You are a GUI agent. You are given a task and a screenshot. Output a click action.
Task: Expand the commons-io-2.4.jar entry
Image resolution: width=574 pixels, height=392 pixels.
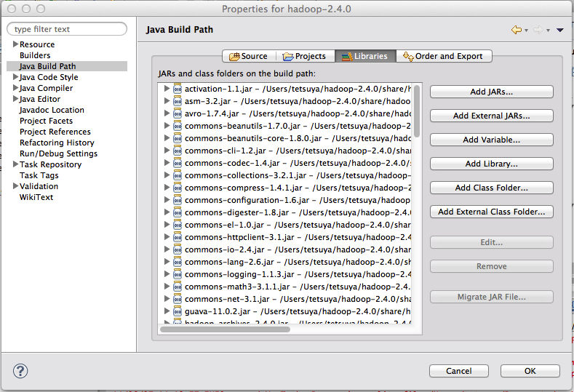coord(167,249)
